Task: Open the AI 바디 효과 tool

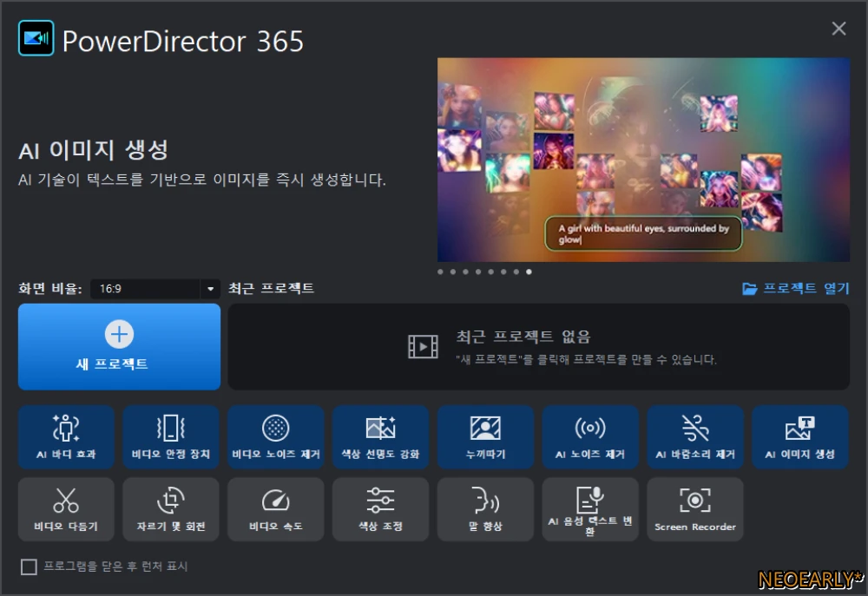Action: (x=67, y=437)
